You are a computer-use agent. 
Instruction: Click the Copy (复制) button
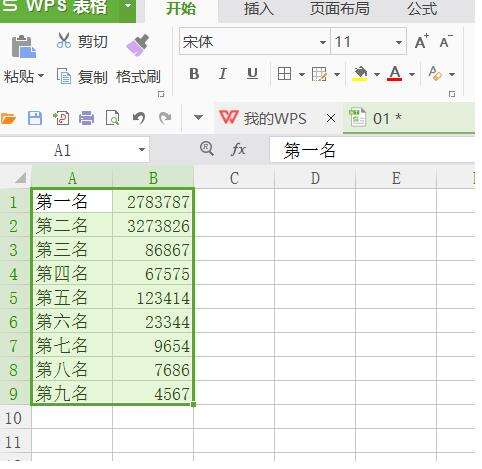[82, 76]
